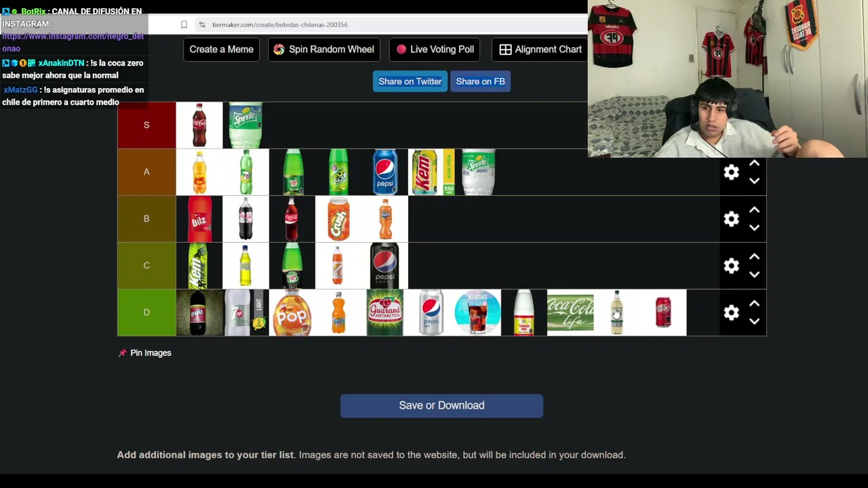
Task: Click the Kem Piña can image
Action: pyautogui.click(x=431, y=172)
